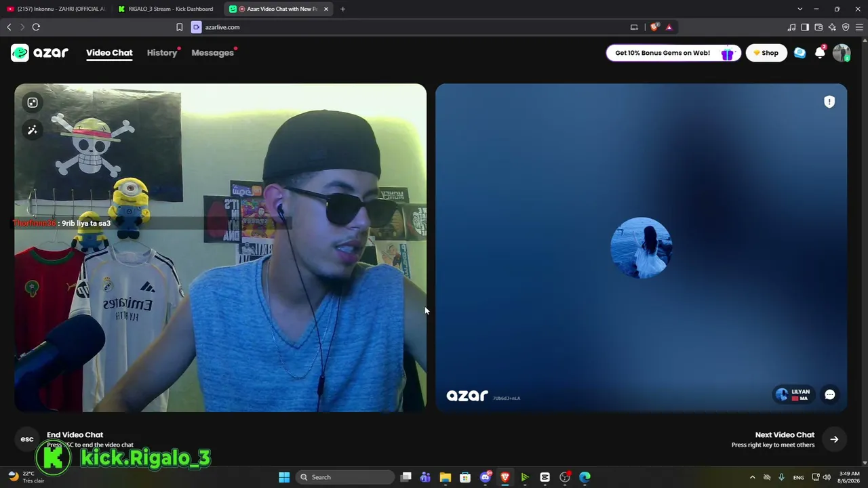Open the Brave Wallet icon
Screen dimensions: 868x488
pyautogui.click(x=818, y=27)
